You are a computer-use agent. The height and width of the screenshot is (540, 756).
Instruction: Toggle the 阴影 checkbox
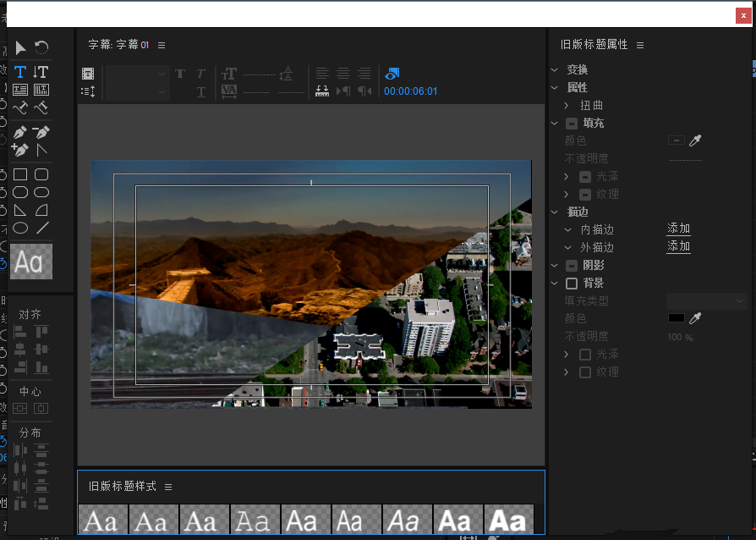tap(572, 266)
